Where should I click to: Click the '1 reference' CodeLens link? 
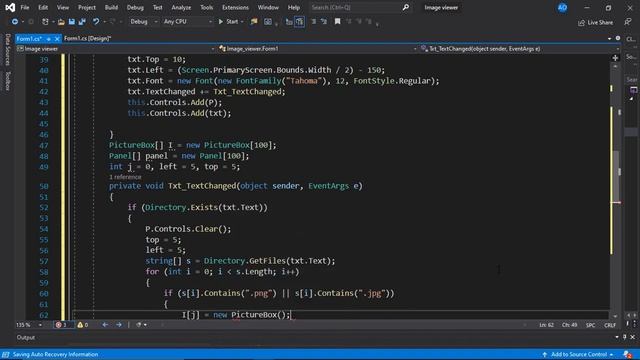tap(125, 177)
